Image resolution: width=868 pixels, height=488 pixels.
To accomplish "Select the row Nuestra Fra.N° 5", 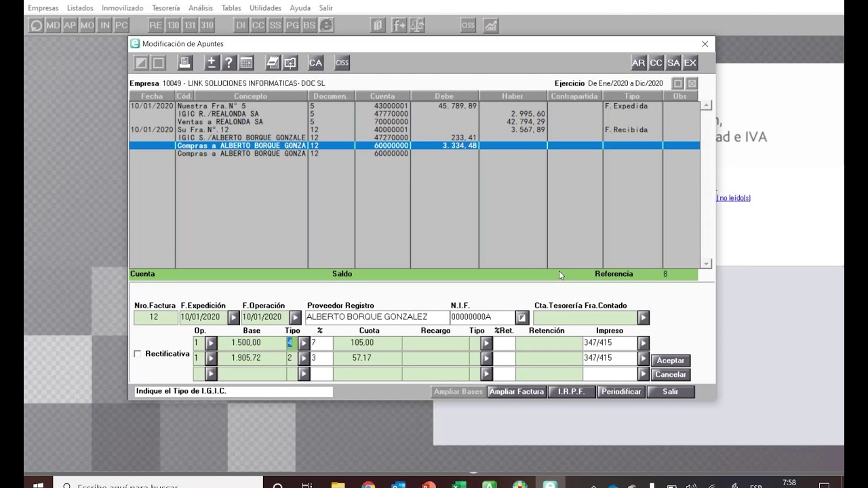I will point(414,106).
